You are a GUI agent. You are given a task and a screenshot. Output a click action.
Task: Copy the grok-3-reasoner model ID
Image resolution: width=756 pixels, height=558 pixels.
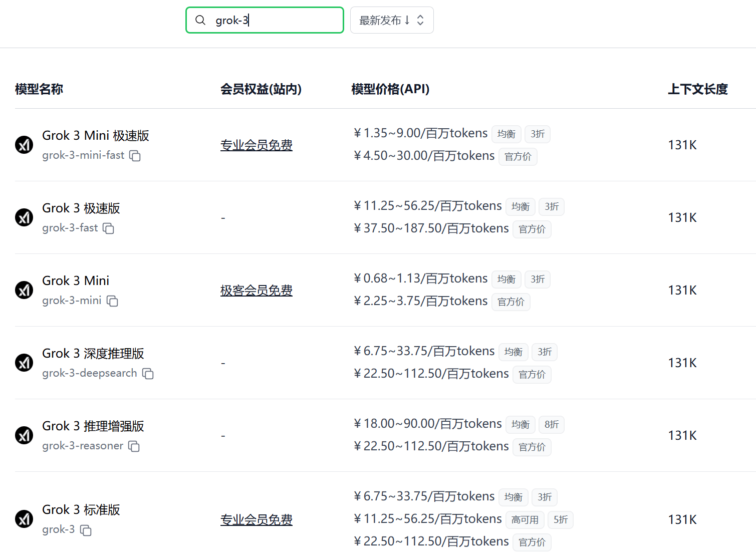tap(134, 446)
